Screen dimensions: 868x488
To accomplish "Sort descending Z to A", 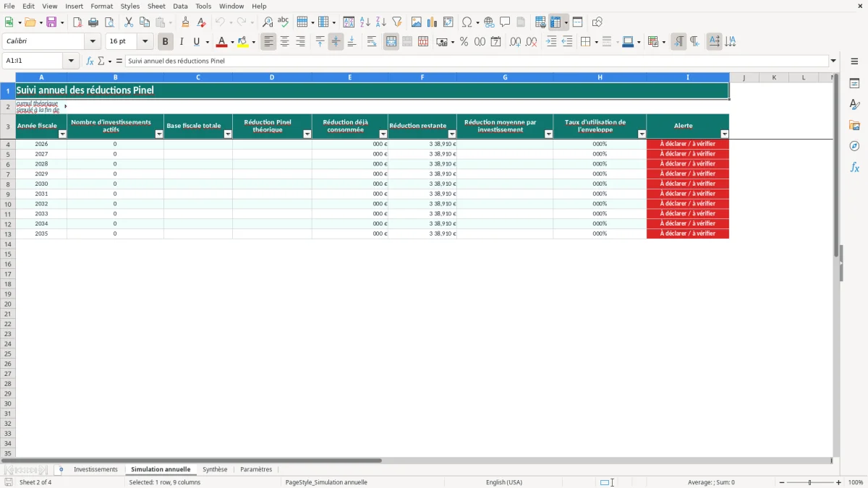I will point(381,22).
